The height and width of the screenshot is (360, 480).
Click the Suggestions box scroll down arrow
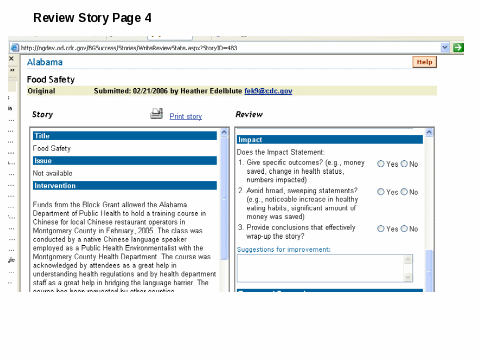coord(408,277)
